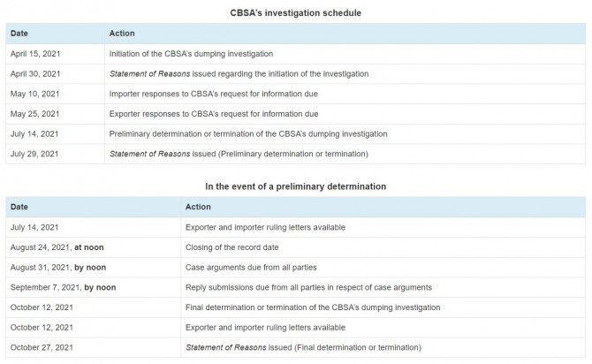Image resolution: width=592 pixels, height=364 pixels.
Task: Click "Preliminary determination or termination" dumping investigation action
Action: 247,134
